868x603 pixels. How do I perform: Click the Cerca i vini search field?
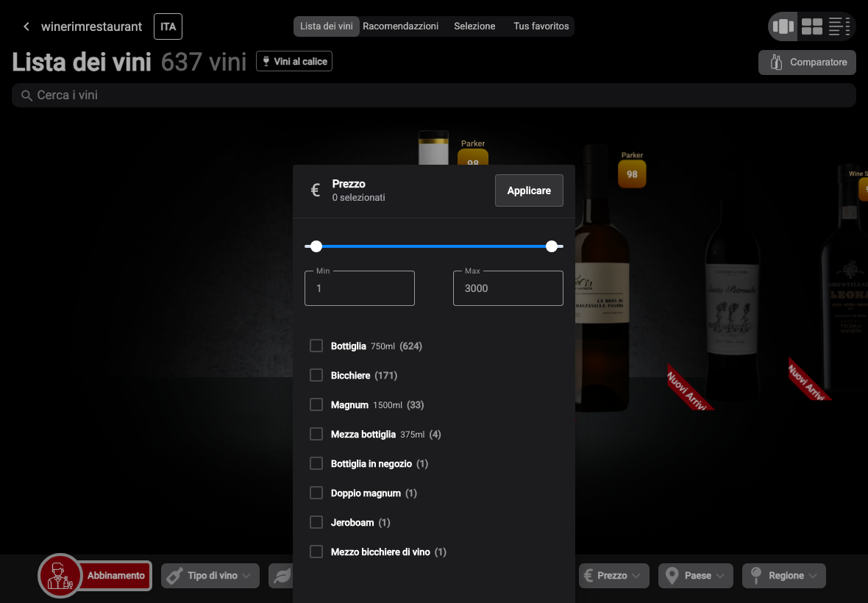tap(434, 95)
